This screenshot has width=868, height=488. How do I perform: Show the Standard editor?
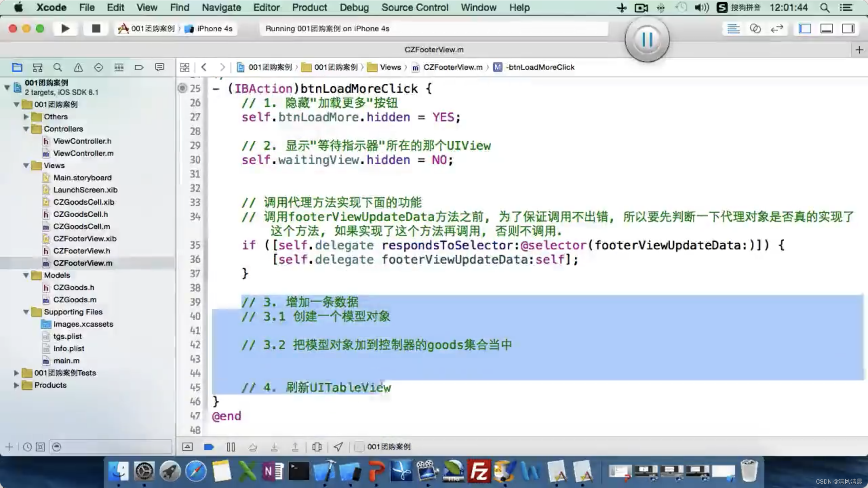click(733, 29)
